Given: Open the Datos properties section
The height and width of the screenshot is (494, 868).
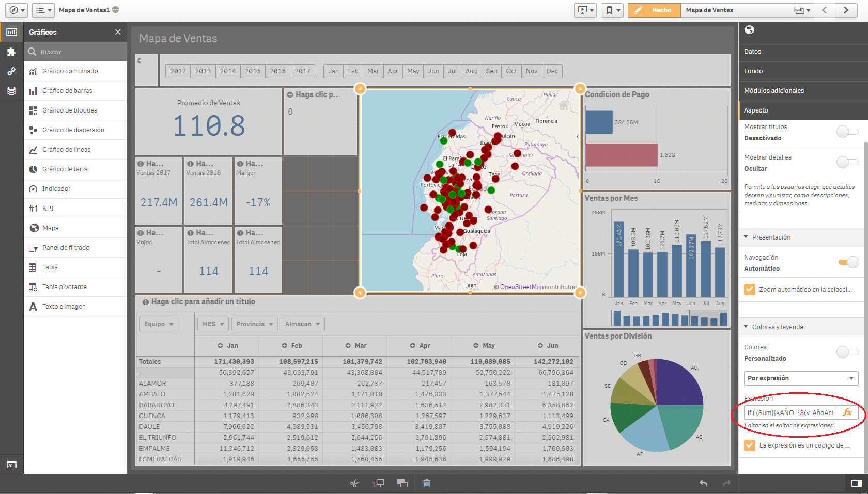Looking at the screenshot, I should 753,52.
